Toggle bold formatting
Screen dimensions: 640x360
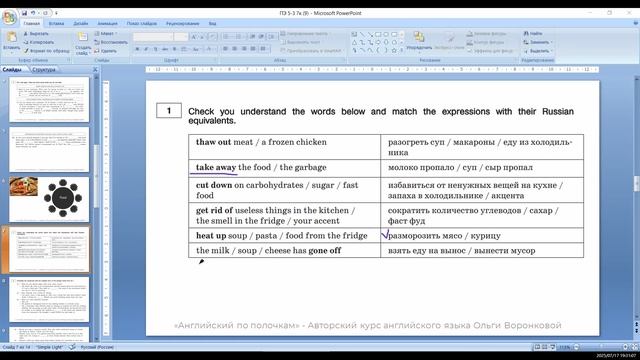pyautogui.click(x=137, y=49)
